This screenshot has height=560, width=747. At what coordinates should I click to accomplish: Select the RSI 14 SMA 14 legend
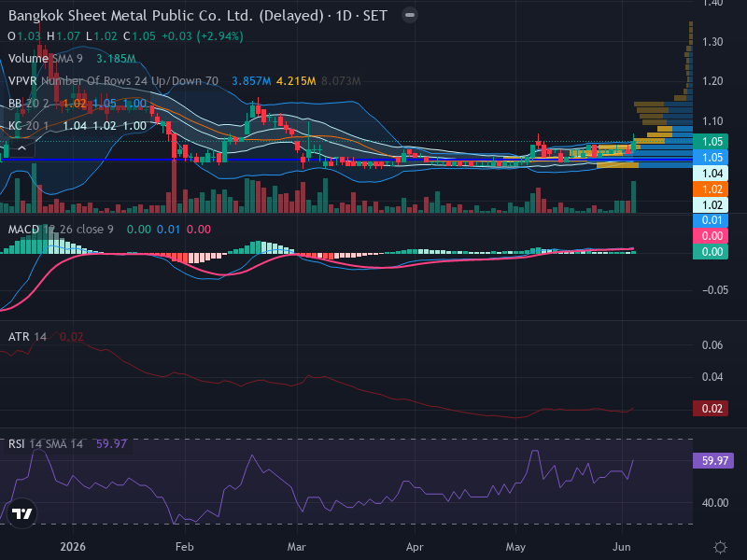point(45,444)
